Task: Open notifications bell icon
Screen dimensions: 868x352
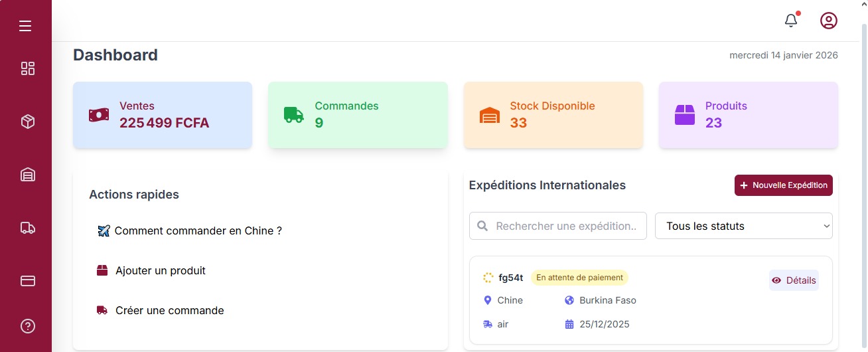Action: 790,21
